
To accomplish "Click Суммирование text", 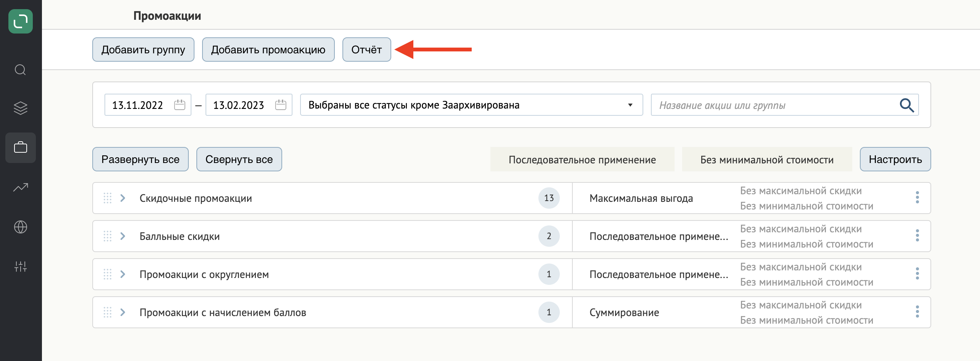I will (x=624, y=313).
